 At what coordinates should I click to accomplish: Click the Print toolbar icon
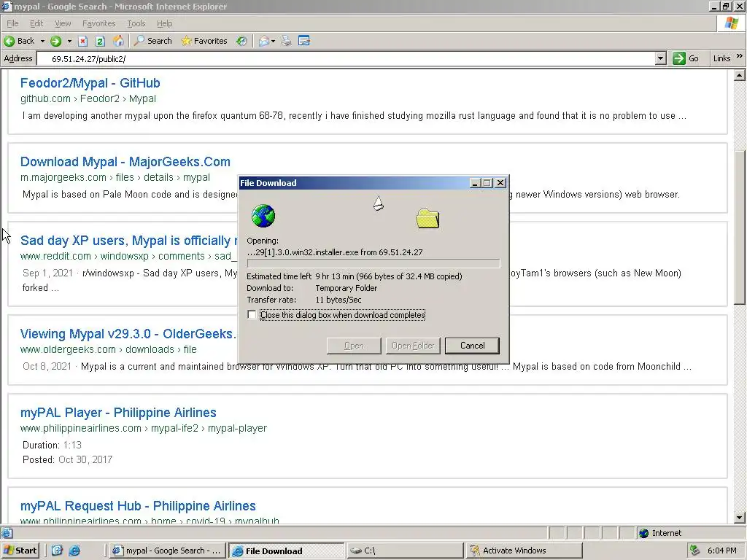[x=286, y=41]
